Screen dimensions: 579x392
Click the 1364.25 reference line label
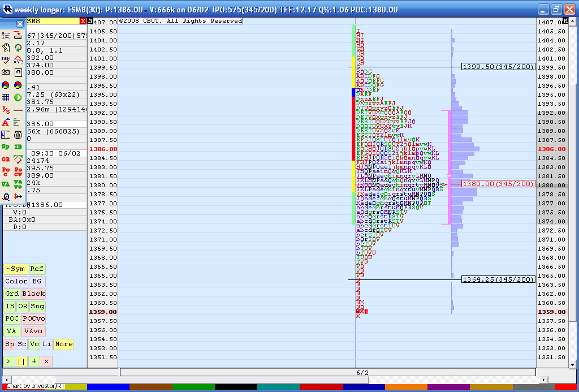pyautogui.click(x=498, y=279)
